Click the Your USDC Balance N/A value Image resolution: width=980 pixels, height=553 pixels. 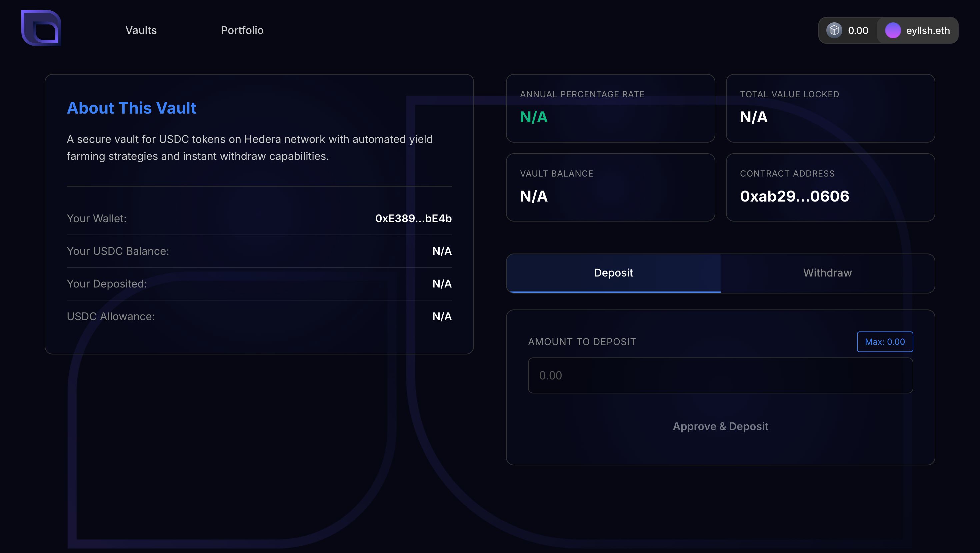(x=442, y=251)
